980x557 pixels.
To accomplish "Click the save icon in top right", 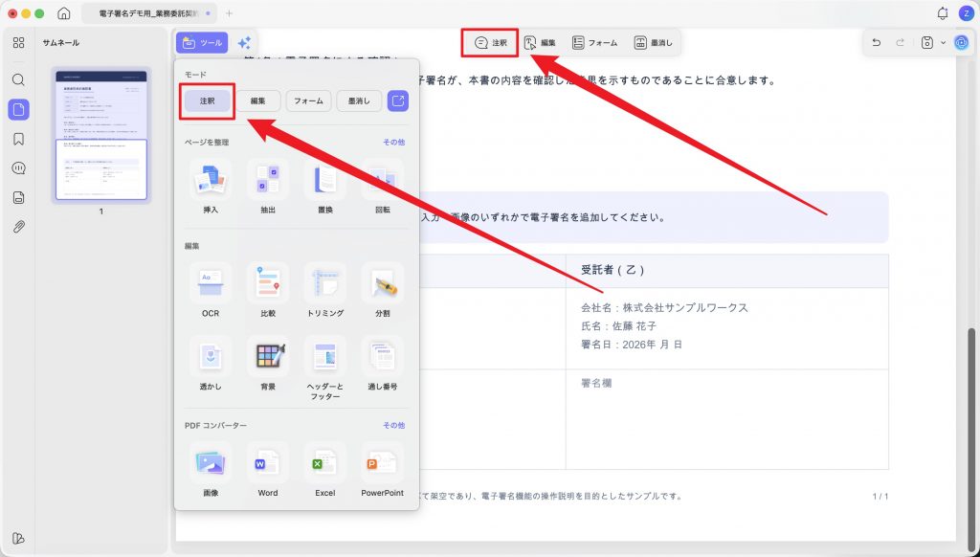I will point(927,42).
